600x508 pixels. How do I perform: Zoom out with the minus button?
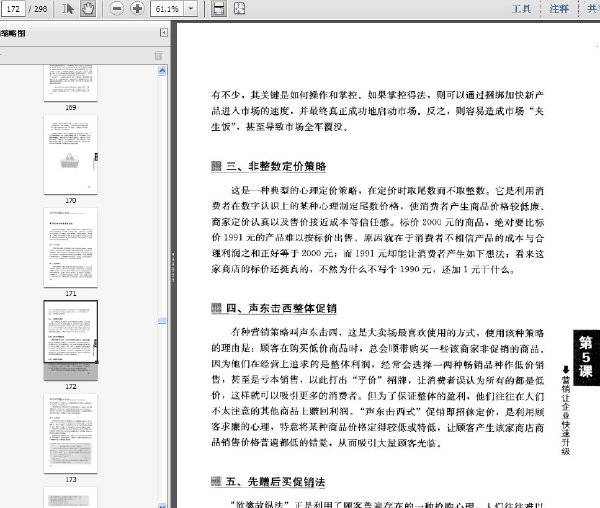(117, 8)
